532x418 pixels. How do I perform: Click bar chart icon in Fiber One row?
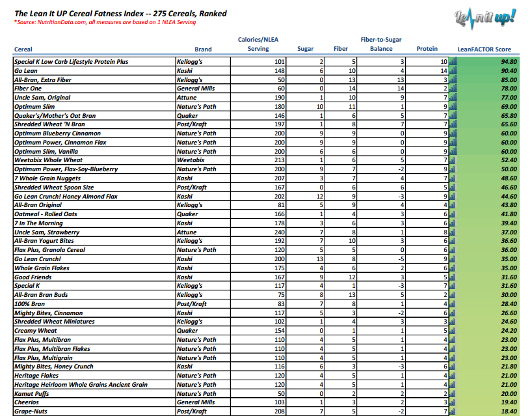point(453,89)
